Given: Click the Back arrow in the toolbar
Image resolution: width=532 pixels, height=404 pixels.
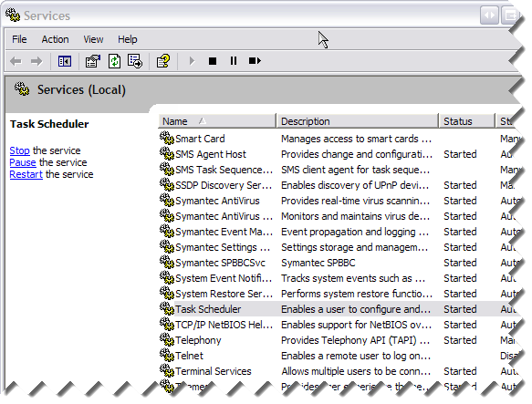Looking at the screenshot, I should tap(16, 61).
